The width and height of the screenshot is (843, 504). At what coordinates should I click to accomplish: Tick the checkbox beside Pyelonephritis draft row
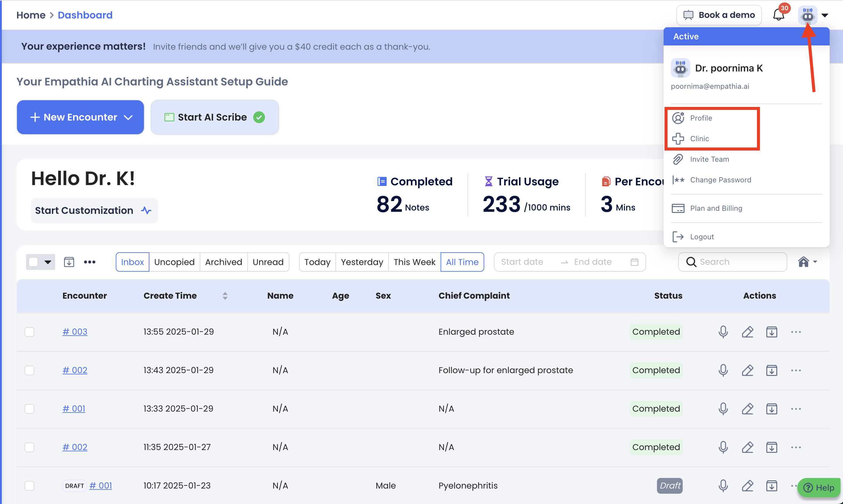coord(30,486)
